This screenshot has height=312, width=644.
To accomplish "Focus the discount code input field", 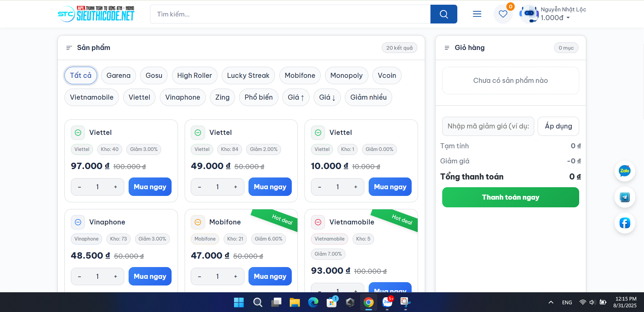I will tap(488, 126).
